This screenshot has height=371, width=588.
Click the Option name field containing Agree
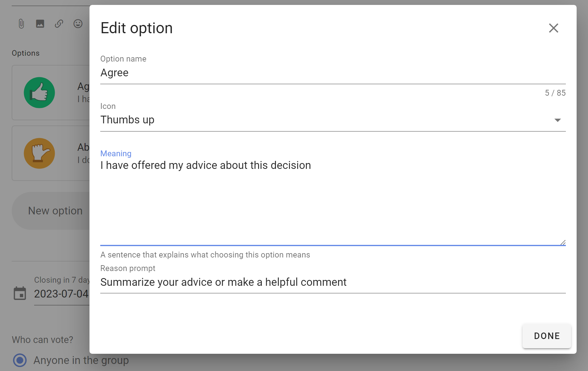pos(333,73)
